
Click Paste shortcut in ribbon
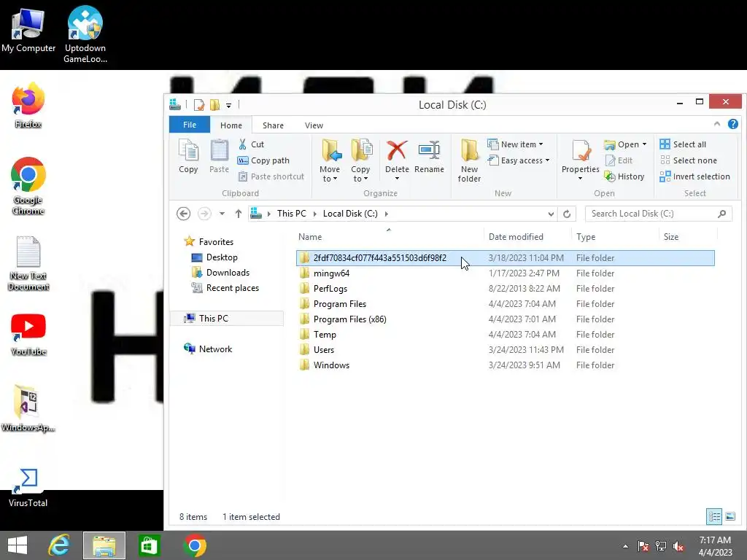tap(271, 176)
